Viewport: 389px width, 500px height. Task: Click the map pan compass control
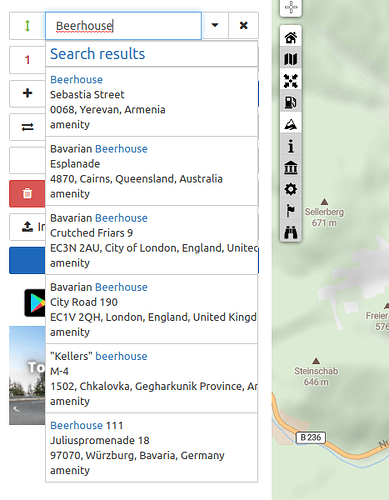pyautogui.click(x=291, y=7)
